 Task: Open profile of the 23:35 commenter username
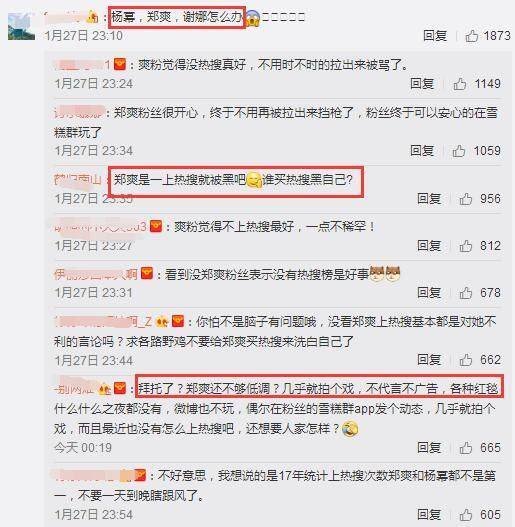(x=77, y=180)
